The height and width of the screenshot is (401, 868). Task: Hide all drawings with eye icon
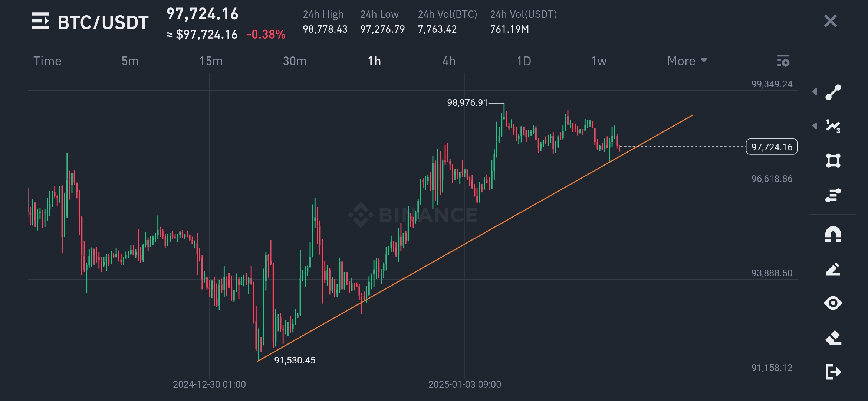click(x=833, y=303)
